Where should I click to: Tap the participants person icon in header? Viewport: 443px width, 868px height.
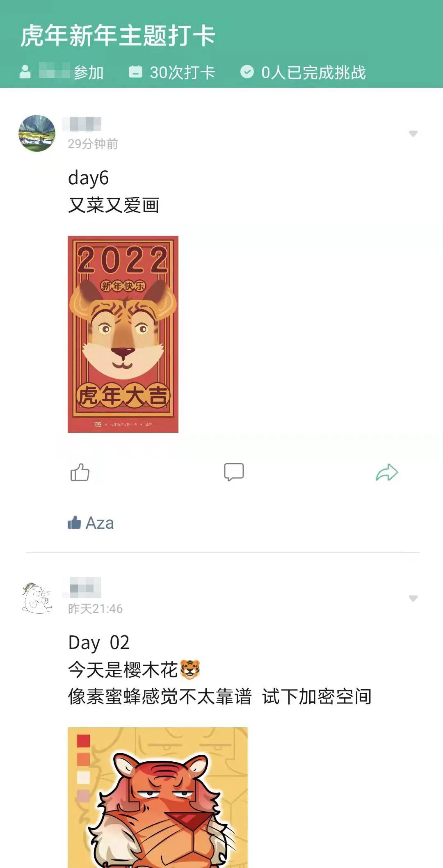tap(25, 72)
